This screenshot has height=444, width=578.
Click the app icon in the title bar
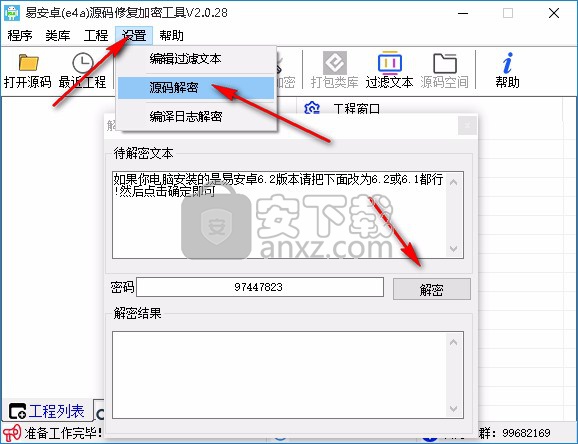[12, 13]
